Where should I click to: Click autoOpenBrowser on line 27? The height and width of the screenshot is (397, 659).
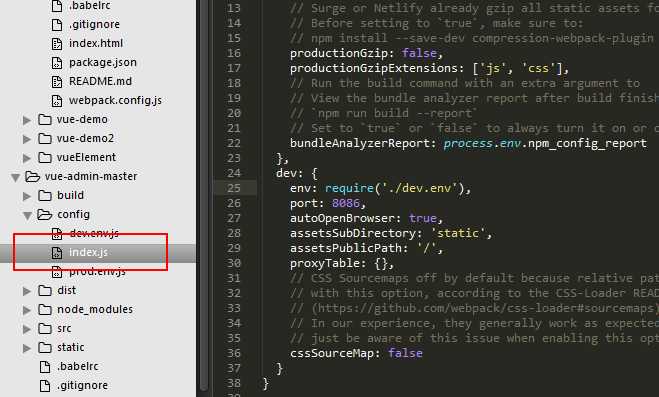[343, 218]
